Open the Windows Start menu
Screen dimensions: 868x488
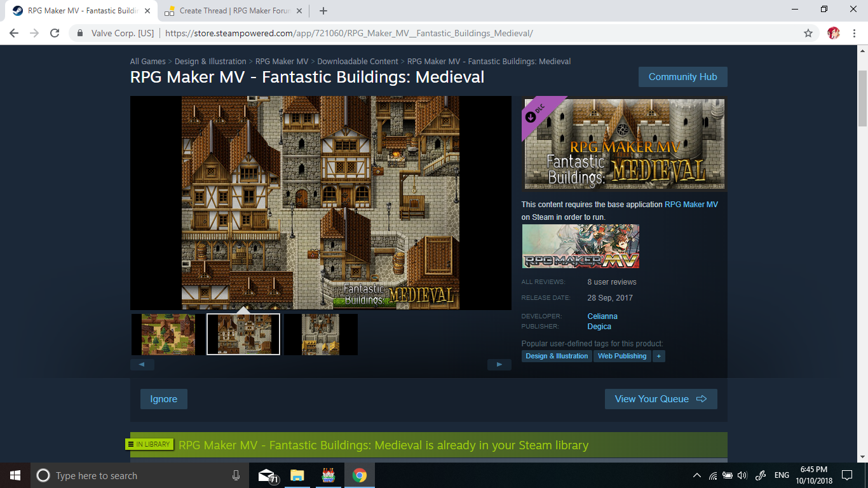15,475
